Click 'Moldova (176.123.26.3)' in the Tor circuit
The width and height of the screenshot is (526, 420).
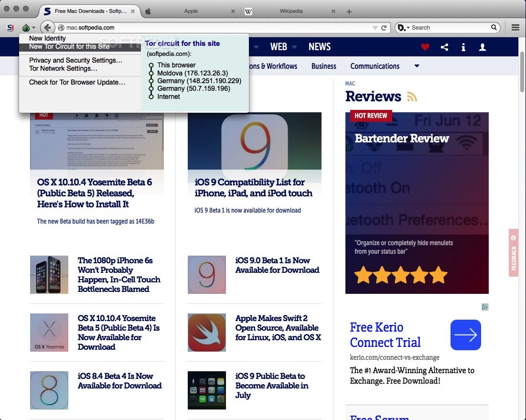click(193, 73)
